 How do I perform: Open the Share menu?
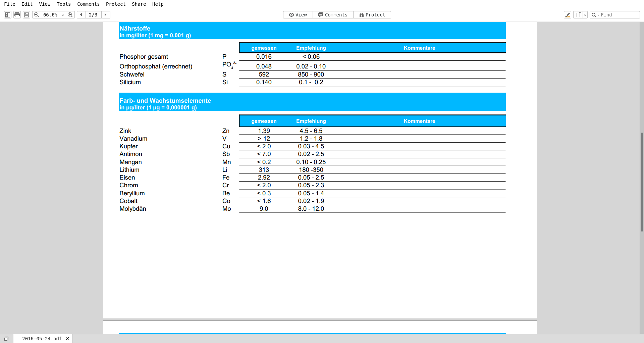pos(139,4)
